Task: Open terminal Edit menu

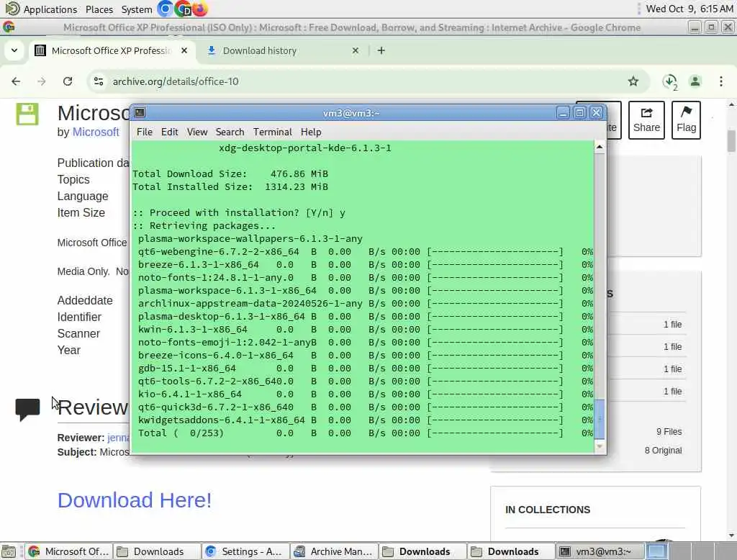Action: tap(169, 132)
